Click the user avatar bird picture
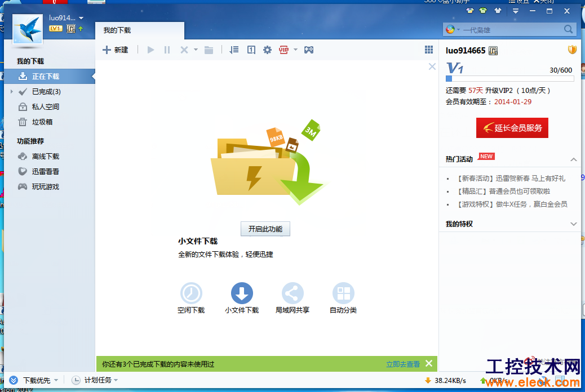Viewport: 585px width, 392px height. (x=28, y=30)
